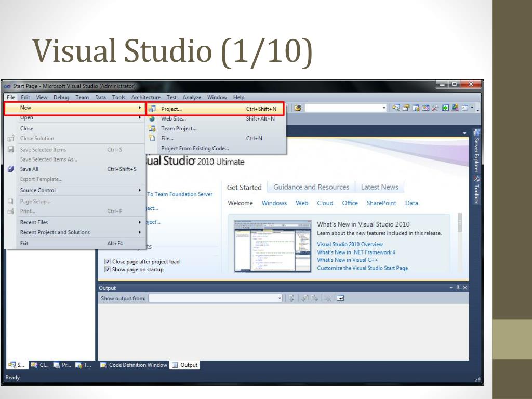532x399 pixels.
Task: Expand the Recent Files submenu
Action: pyautogui.click(x=76, y=222)
